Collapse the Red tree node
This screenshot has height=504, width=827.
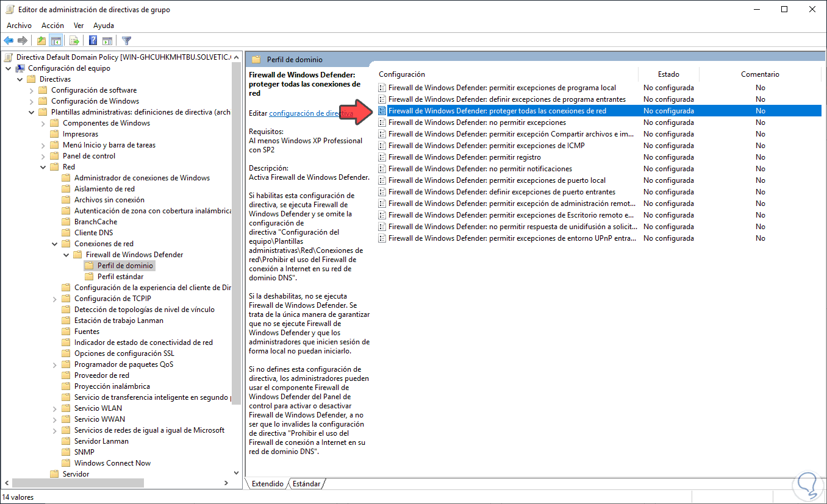[x=43, y=167]
